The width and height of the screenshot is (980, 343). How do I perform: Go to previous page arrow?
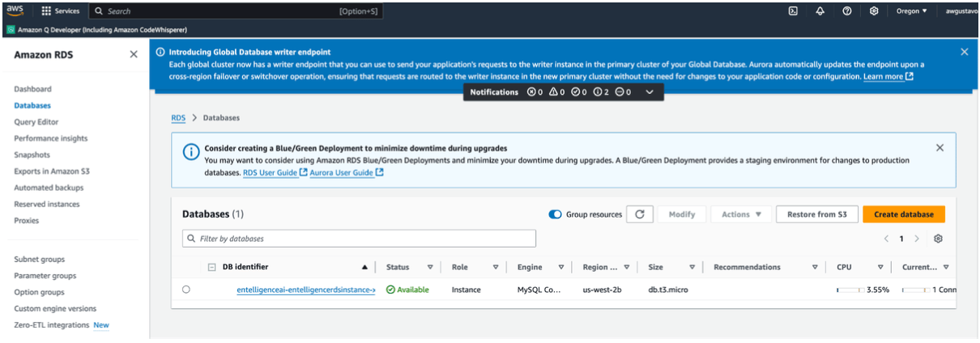[x=887, y=239]
